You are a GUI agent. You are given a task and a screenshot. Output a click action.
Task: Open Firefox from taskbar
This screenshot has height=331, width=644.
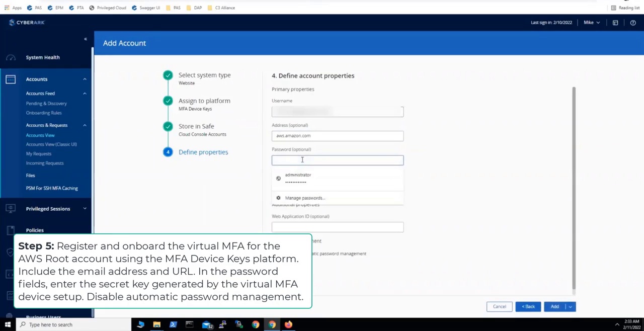click(288, 324)
